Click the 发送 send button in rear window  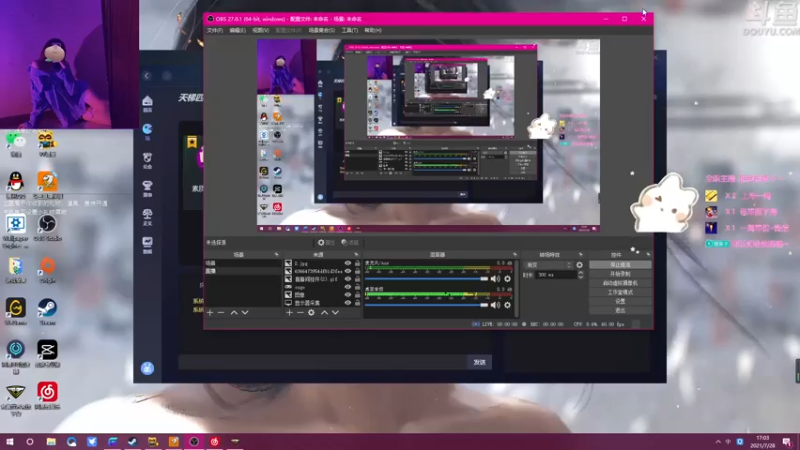coord(479,362)
